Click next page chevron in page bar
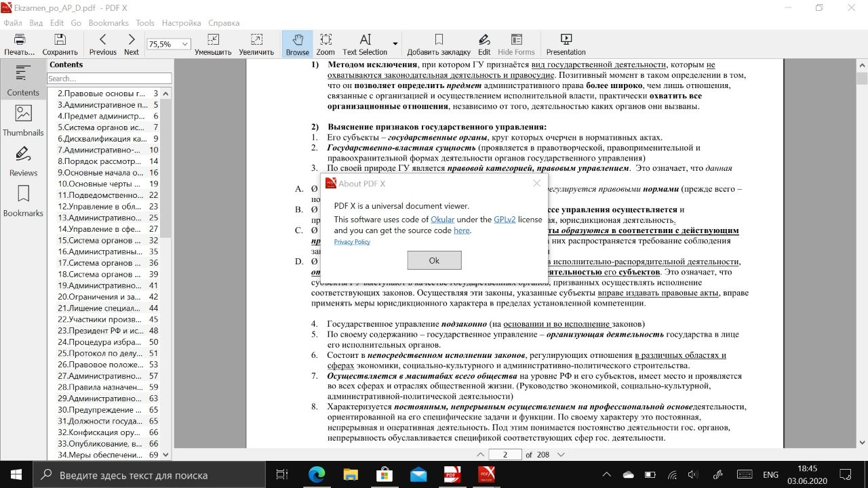The height and width of the screenshot is (488, 868). tap(561, 455)
